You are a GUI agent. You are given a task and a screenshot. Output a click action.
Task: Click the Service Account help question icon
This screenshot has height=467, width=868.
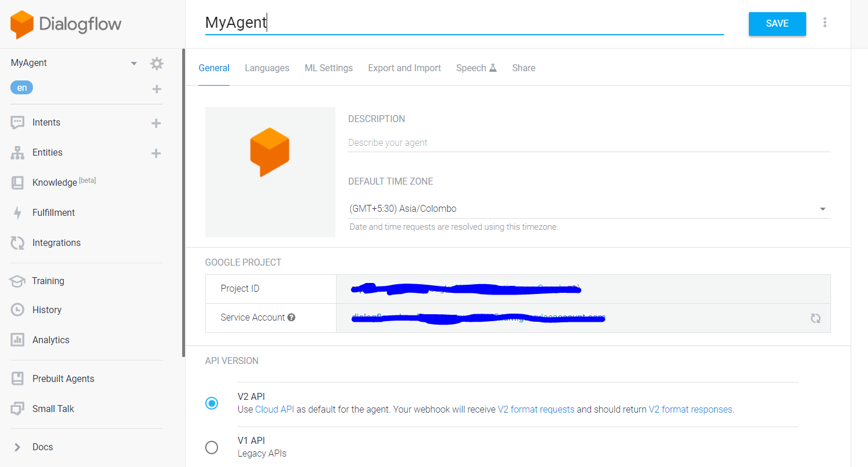coord(291,317)
